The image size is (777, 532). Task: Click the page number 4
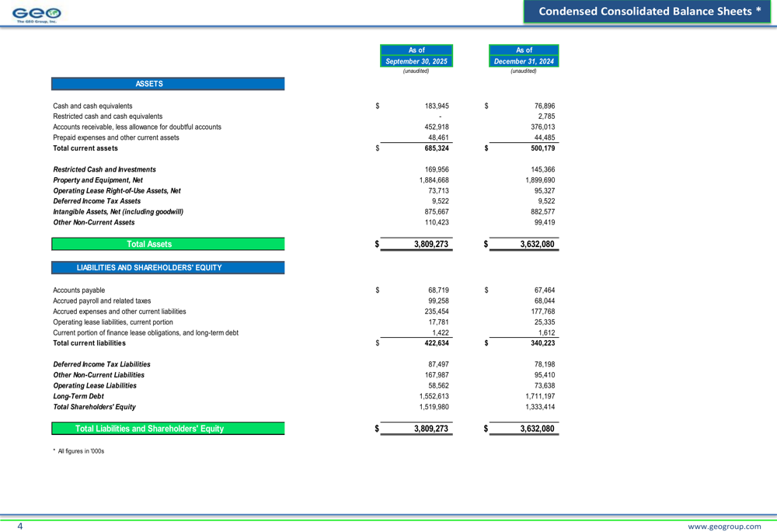pos(20,526)
